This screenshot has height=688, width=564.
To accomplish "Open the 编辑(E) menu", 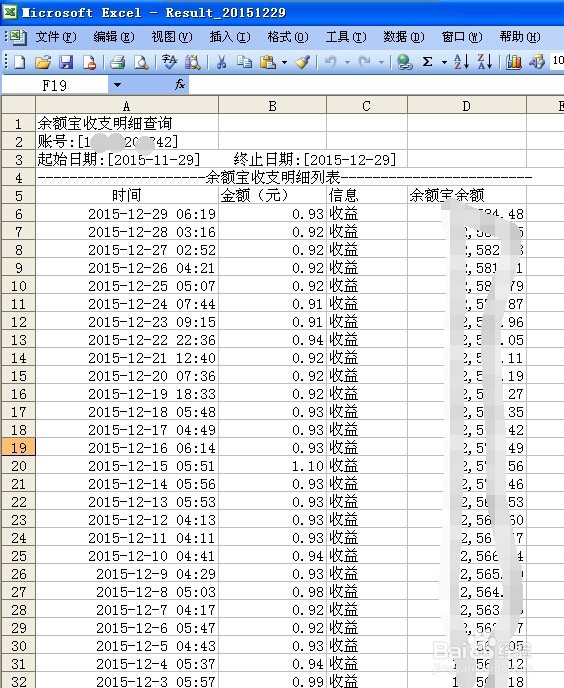I will click(x=114, y=37).
